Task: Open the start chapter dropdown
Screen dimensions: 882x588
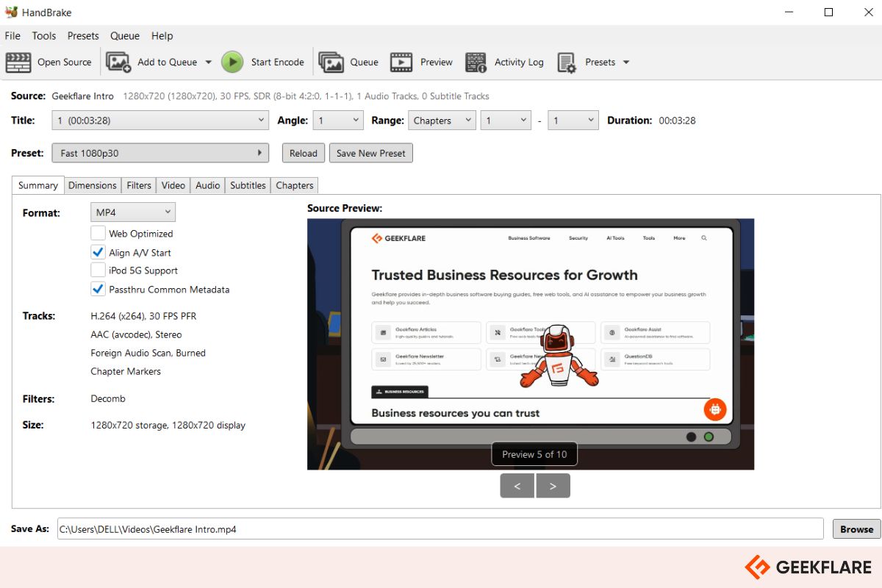Action: pyautogui.click(x=506, y=121)
